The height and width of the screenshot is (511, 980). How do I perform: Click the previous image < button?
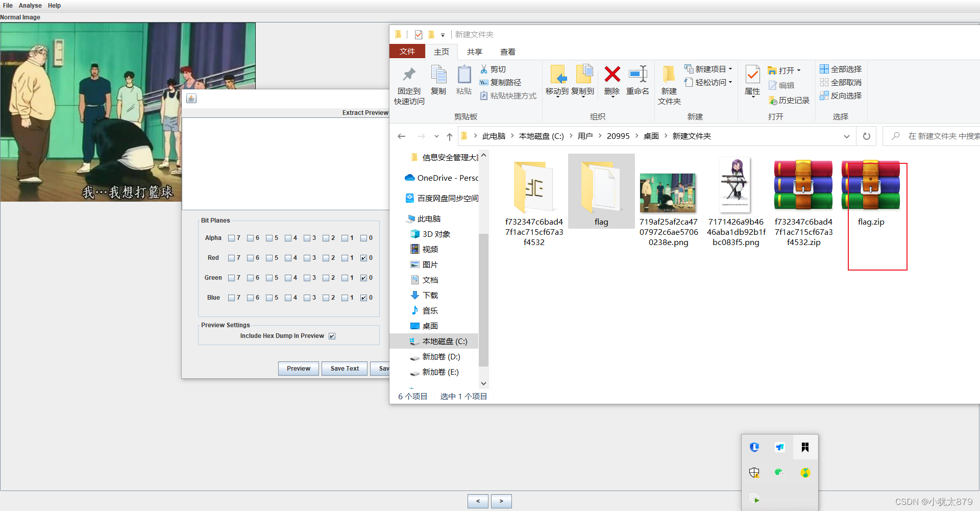click(478, 501)
